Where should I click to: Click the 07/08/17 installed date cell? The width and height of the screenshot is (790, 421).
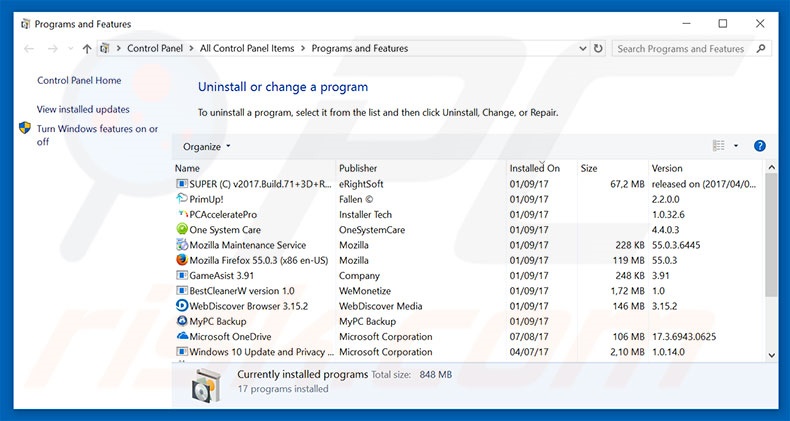[x=529, y=336]
